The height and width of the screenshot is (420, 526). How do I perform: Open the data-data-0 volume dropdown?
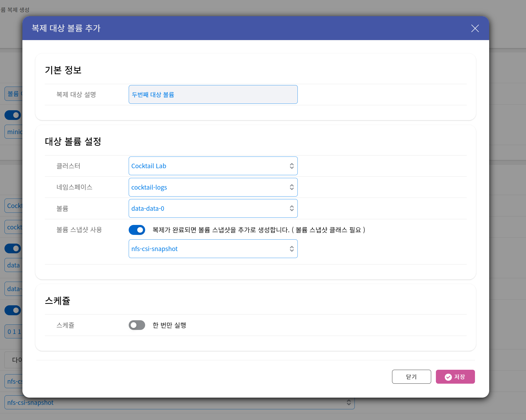coord(209,208)
